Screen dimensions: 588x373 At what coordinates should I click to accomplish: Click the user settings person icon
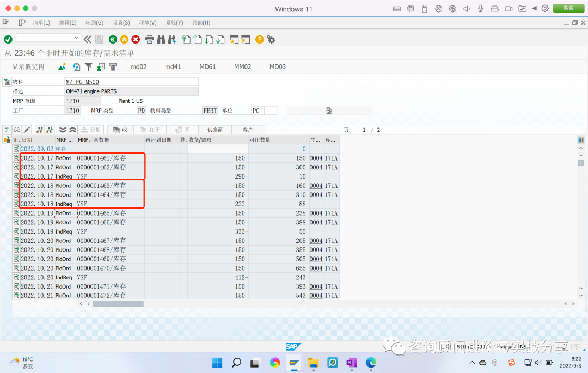tap(101, 67)
